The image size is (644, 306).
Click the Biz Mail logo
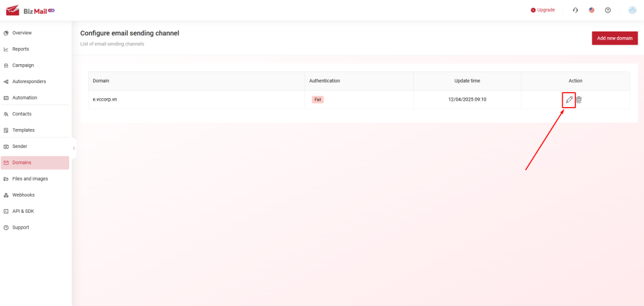click(x=30, y=10)
